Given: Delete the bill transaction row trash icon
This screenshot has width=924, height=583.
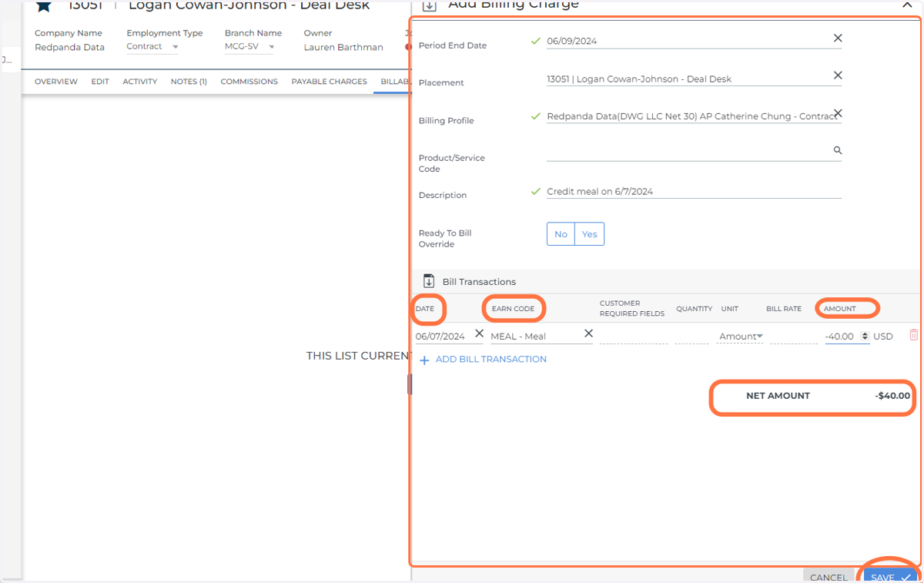Looking at the screenshot, I should click(914, 335).
